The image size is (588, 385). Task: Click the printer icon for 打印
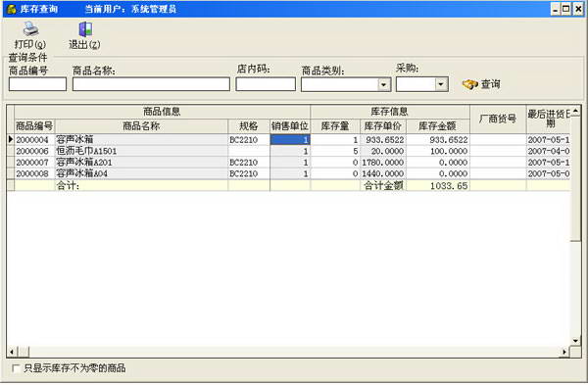[30, 28]
